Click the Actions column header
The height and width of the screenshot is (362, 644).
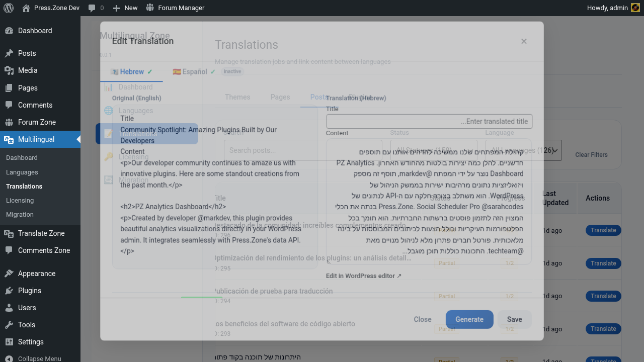coord(598,198)
